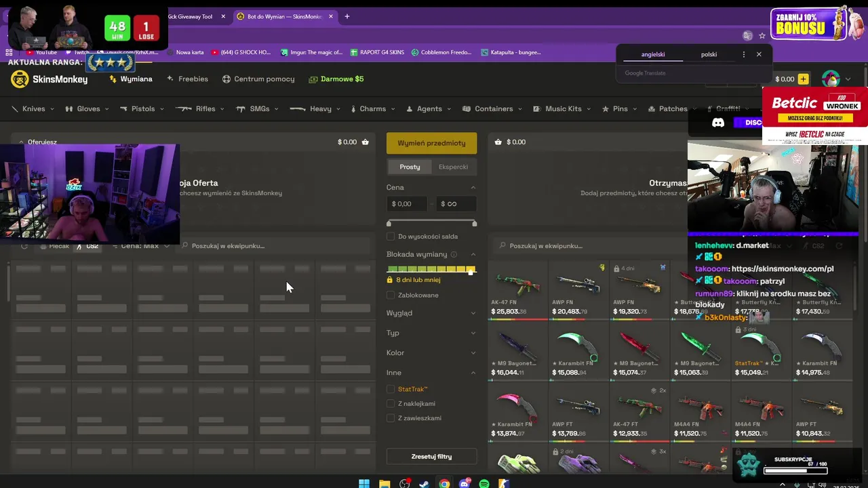This screenshot has height=488, width=868.
Task: Open the Pistols category dropdown
Action: [x=142, y=108]
